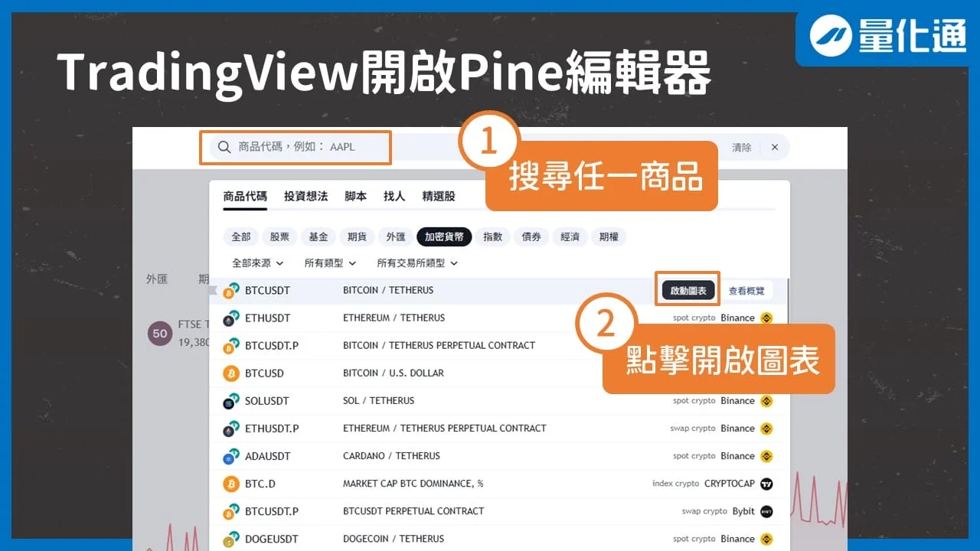Switch to the 腳本 tab
Viewport: 980px width, 551px height.
click(355, 197)
